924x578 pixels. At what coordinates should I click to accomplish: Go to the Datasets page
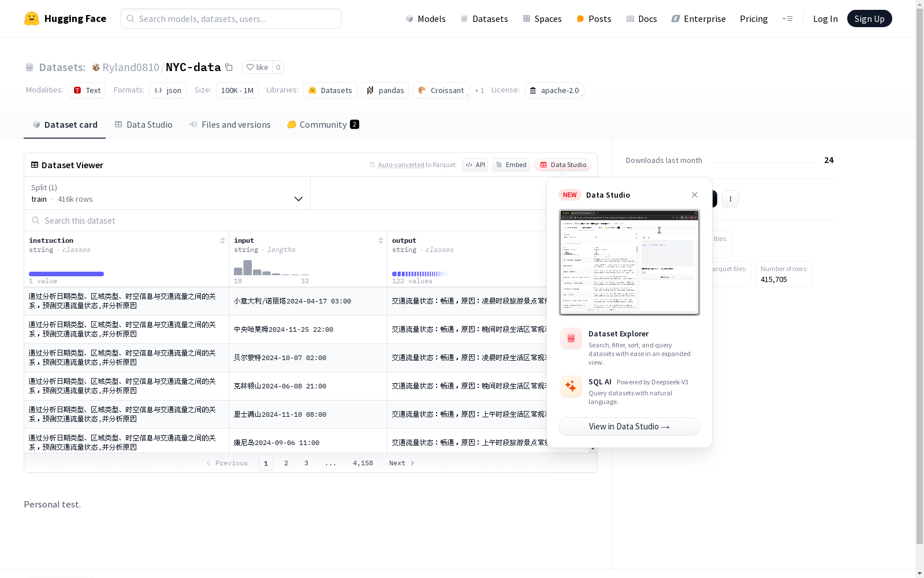click(484, 18)
